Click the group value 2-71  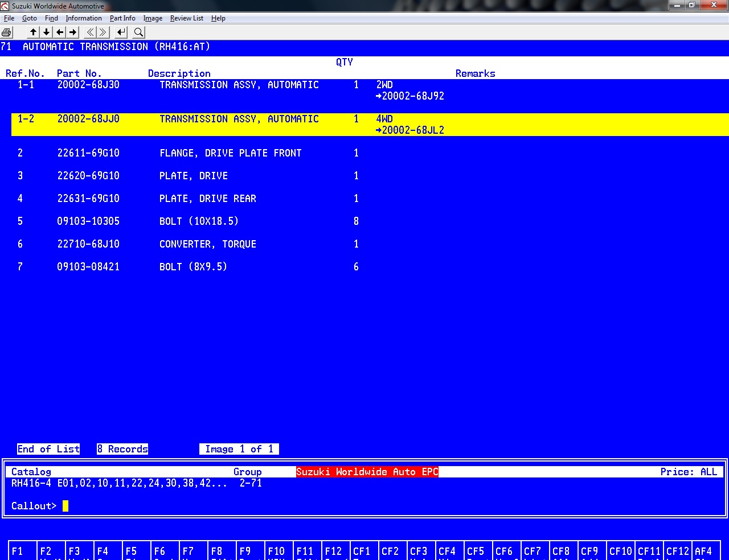click(251, 483)
